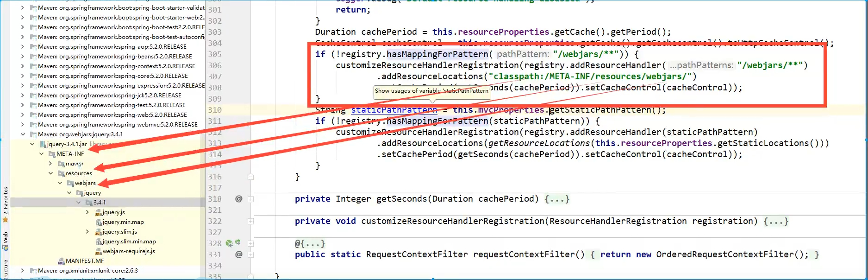Unfold the getSeconds method on line 318
868x280 pixels.
pos(250,199)
